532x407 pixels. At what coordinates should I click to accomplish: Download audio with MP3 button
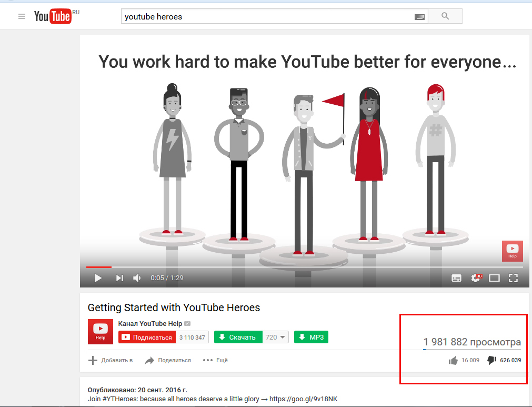click(311, 337)
